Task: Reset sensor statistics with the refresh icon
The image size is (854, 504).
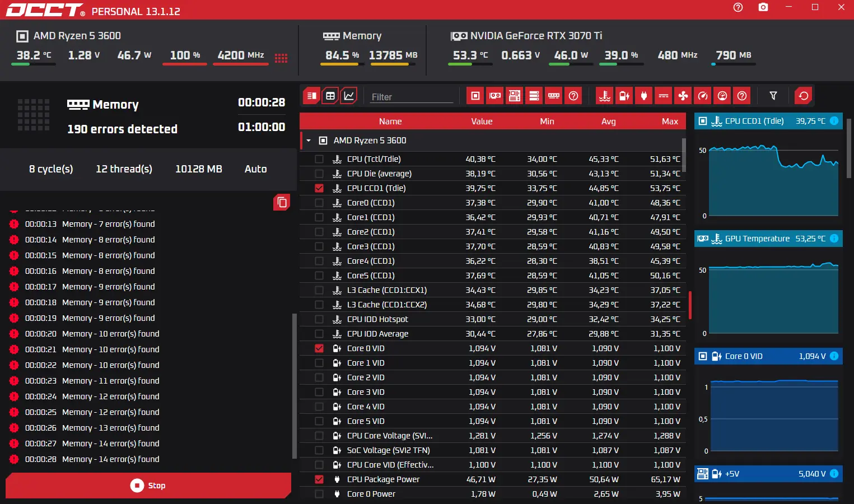Action: coord(804,96)
